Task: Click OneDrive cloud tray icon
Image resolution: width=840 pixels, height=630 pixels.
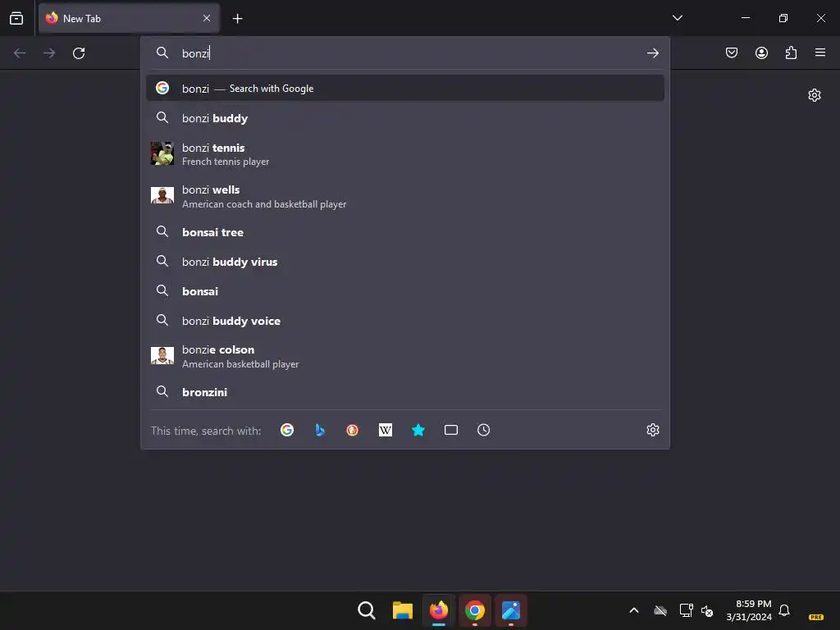Action: [x=660, y=610]
